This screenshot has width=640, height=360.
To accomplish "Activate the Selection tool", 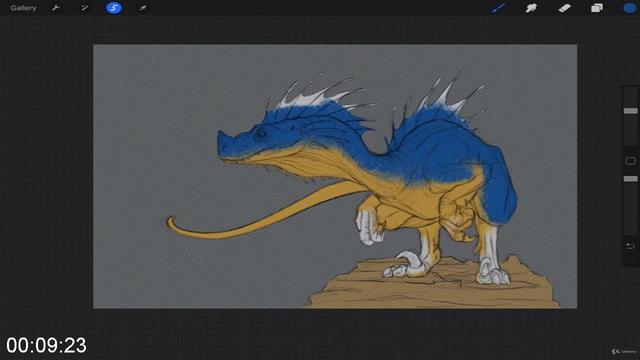I will [x=114, y=8].
